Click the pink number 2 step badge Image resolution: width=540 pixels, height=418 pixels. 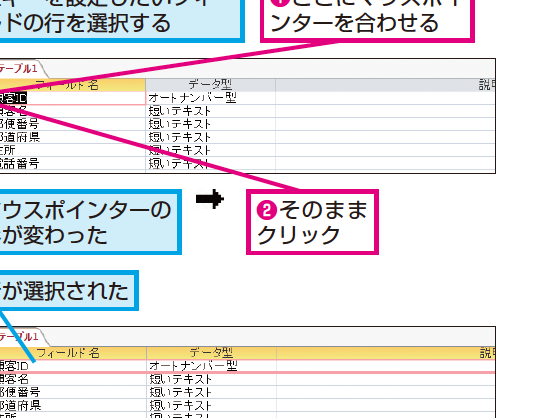267,210
